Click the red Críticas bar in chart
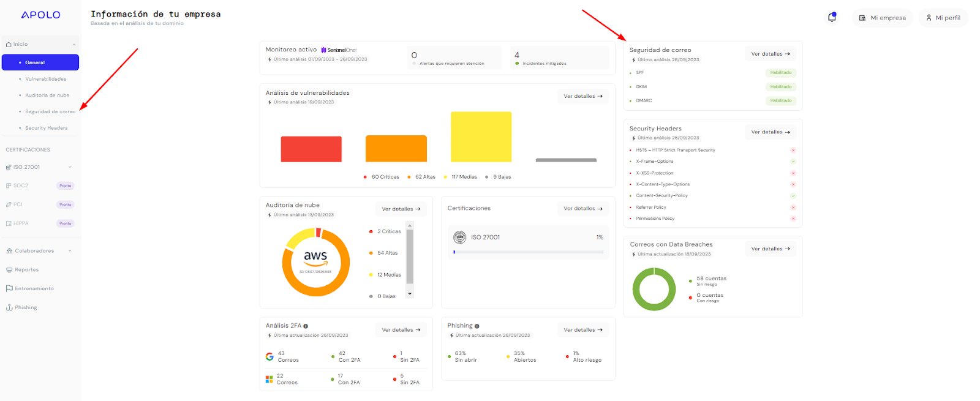980x401 pixels. tap(311, 149)
